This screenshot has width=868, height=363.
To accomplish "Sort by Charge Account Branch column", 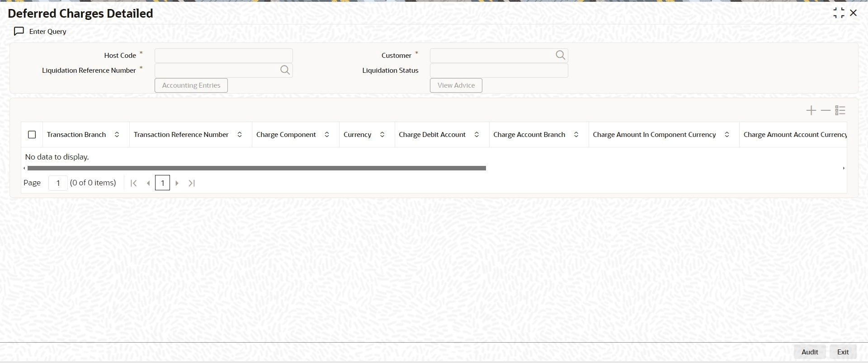I will [576, 135].
